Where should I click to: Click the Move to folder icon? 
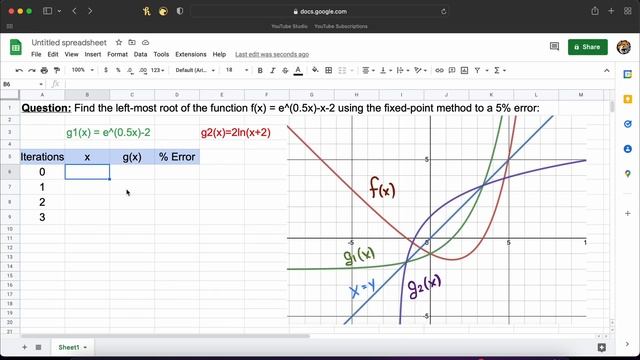point(132,42)
